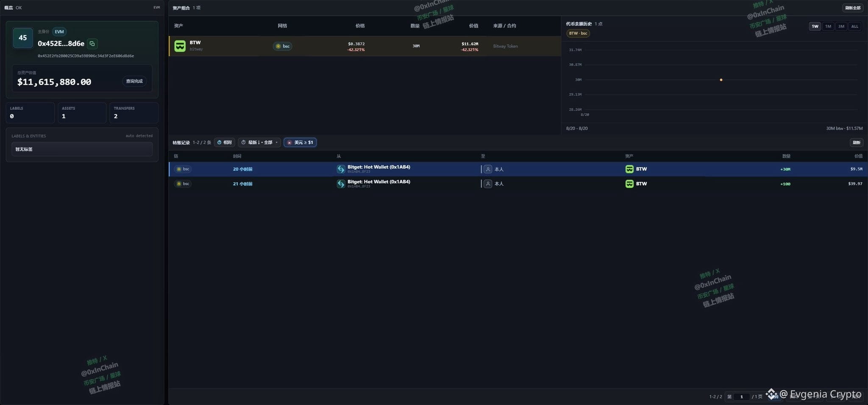Click the 20 小时前 timestamp
Viewport: 868px width, 405px height.
(242, 169)
